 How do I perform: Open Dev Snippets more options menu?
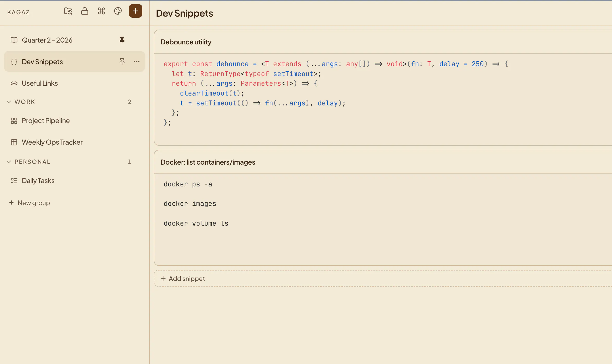coord(137,62)
